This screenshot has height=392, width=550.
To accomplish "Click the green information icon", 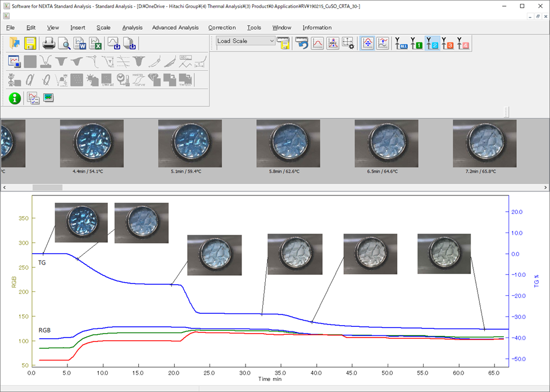I will [x=15, y=98].
